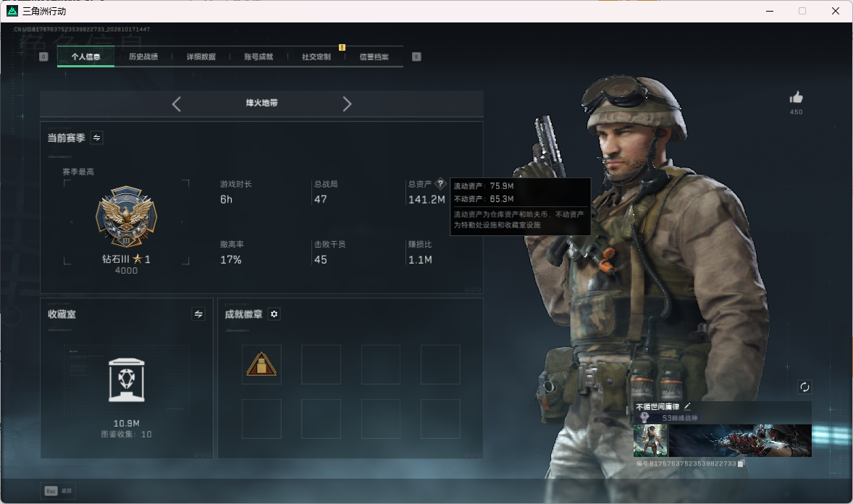Toggle the 收藏室 swap view button
Image resolution: width=853 pixels, height=504 pixels.
[x=198, y=314]
